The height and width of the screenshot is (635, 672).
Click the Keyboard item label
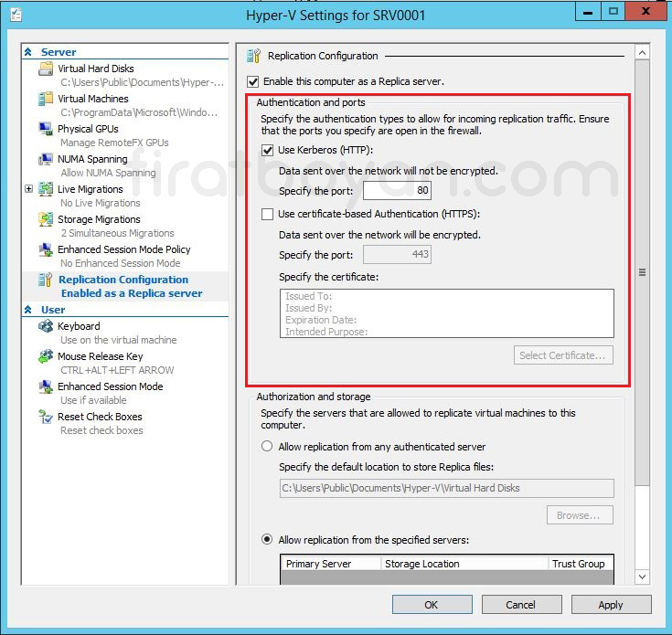coord(79,326)
